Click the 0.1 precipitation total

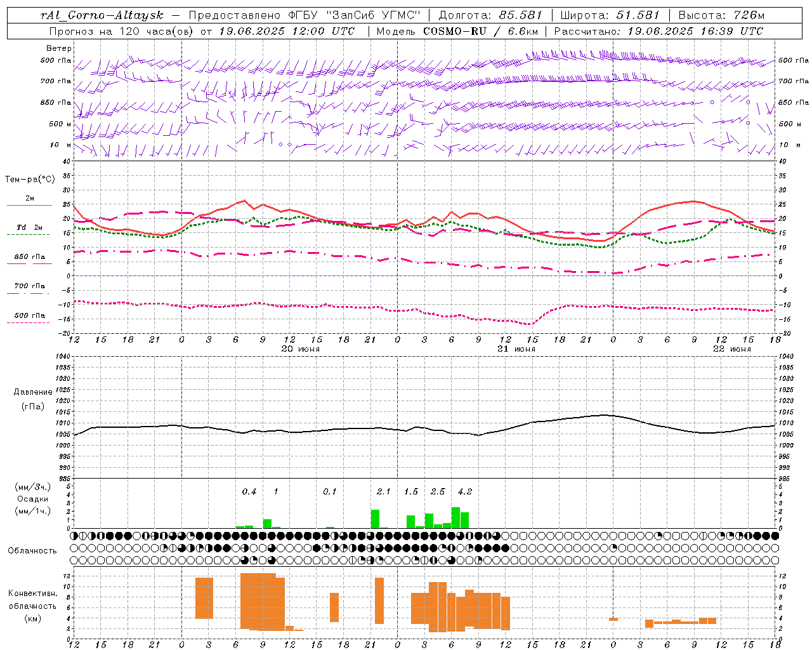[x=330, y=492]
